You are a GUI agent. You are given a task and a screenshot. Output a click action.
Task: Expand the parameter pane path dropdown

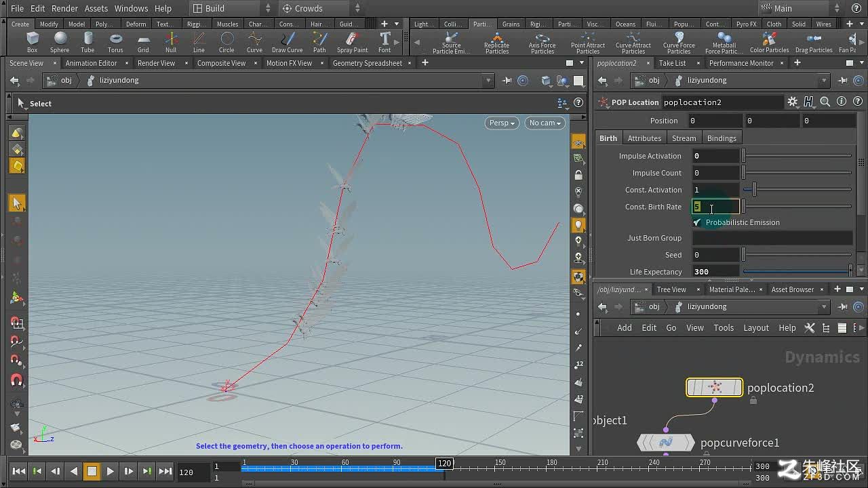pyautogui.click(x=824, y=80)
